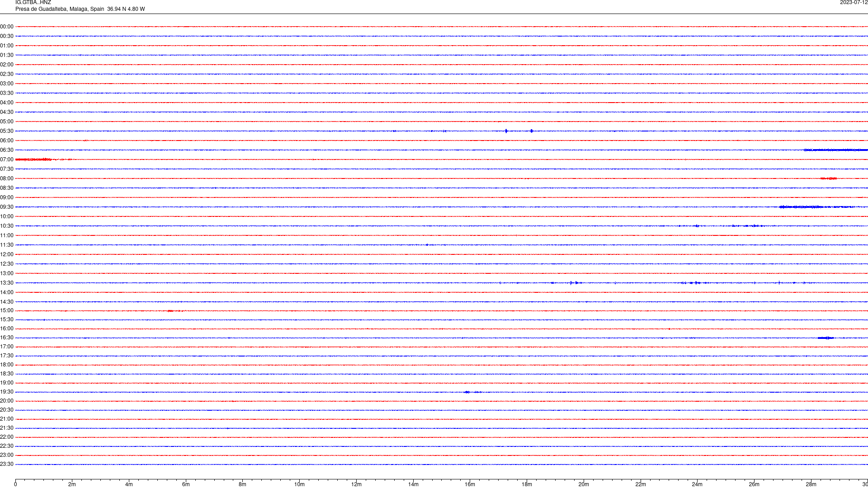Click the 12m tick label on axis

[356, 484]
